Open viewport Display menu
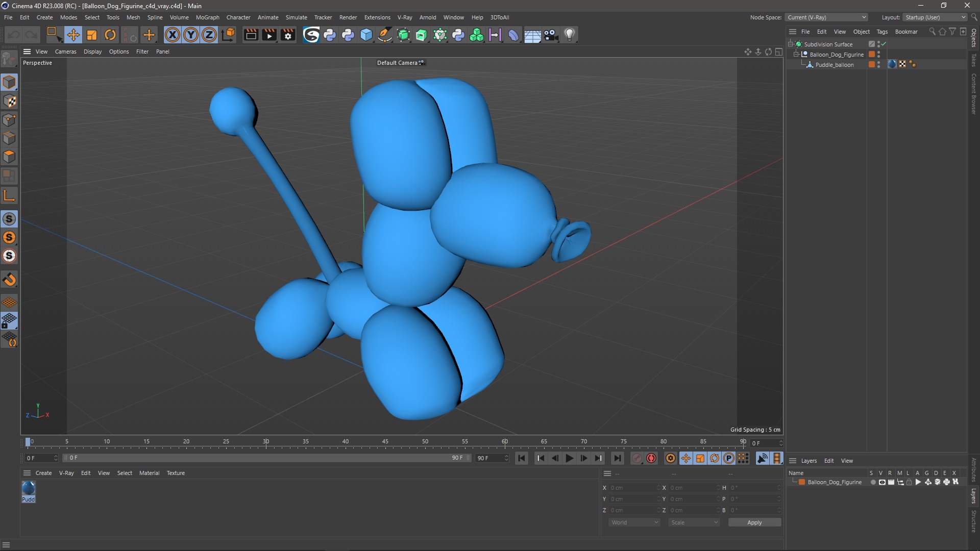This screenshot has height=551, width=980. [x=92, y=52]
